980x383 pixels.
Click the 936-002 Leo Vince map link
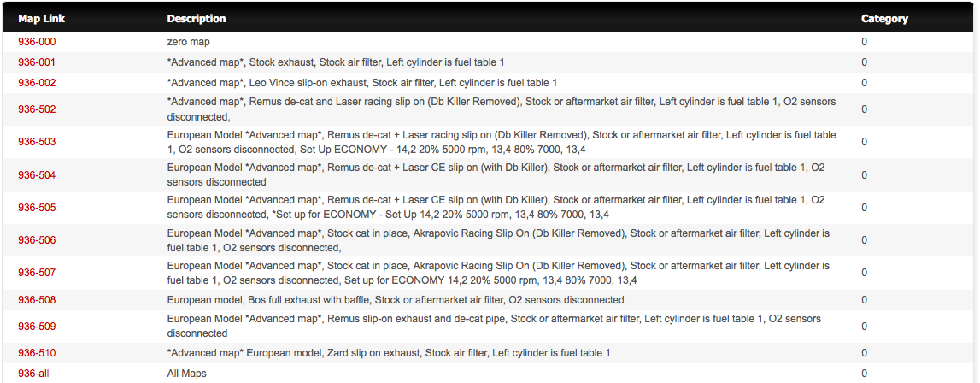tap(37, 83)
